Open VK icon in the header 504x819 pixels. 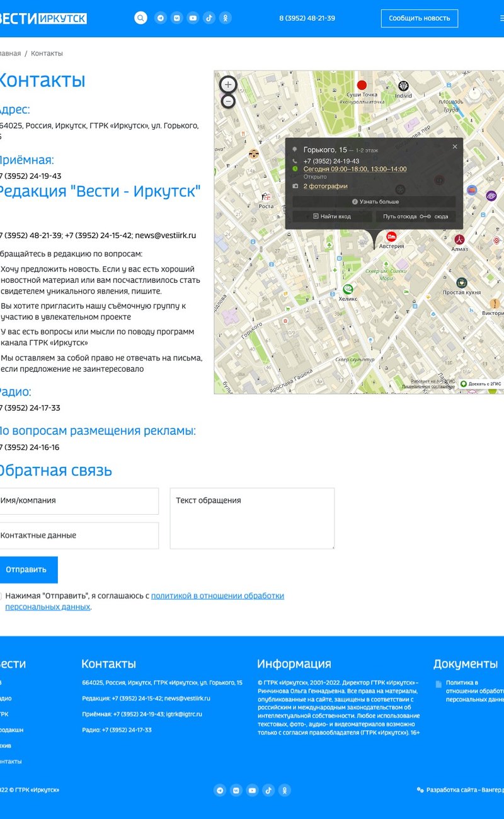(x=177, y=18)
